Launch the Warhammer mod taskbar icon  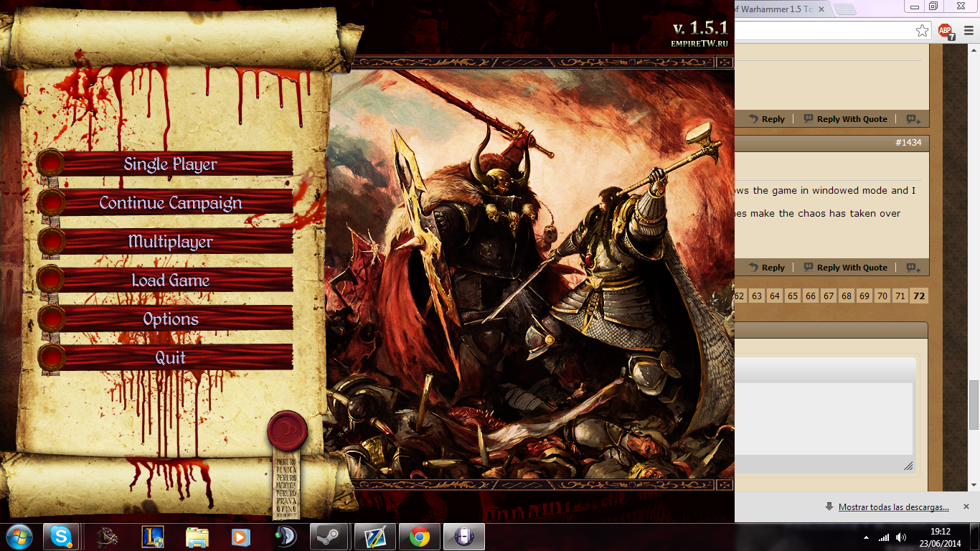(108, 537)
